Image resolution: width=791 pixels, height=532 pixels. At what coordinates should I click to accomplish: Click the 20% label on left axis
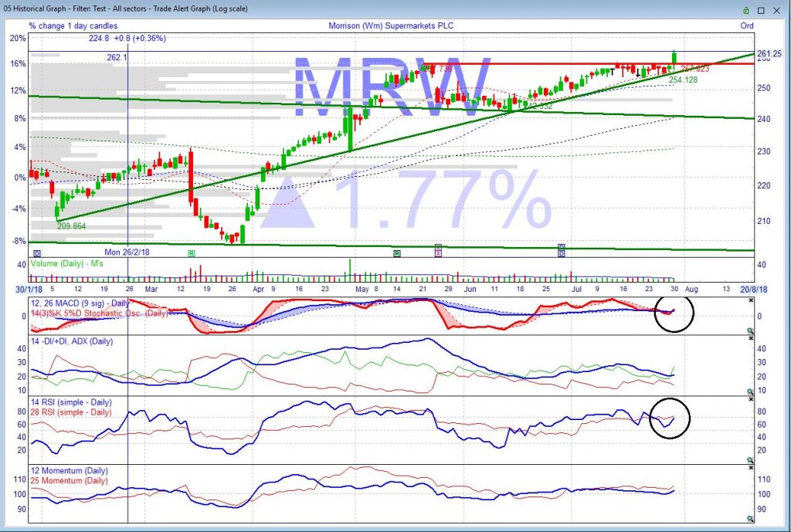(x=18, y=39)
